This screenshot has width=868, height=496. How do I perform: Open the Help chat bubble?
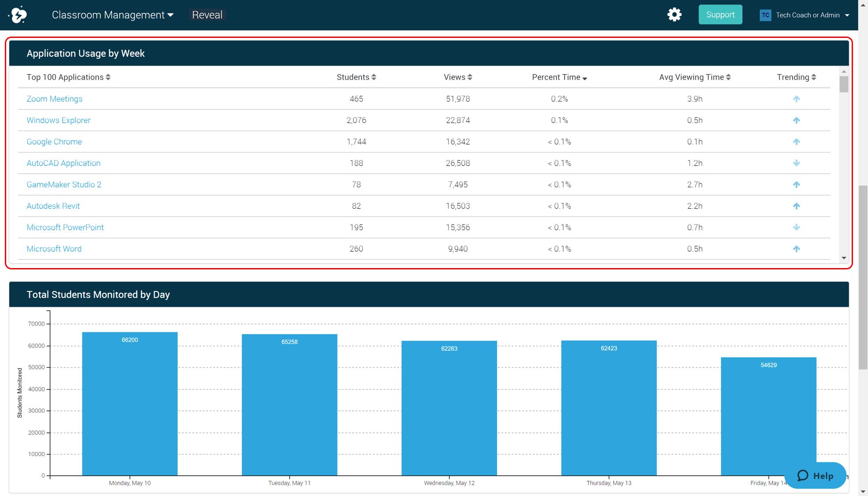[816, 475]
